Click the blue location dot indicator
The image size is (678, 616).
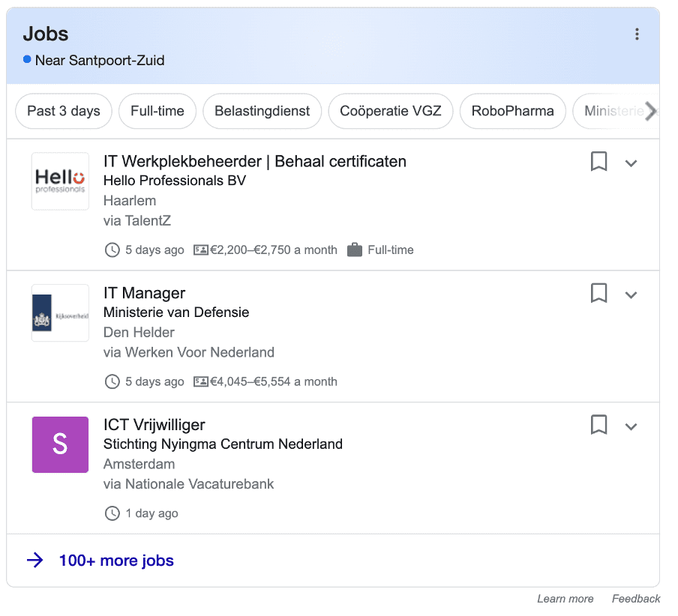tap(27, 59)
